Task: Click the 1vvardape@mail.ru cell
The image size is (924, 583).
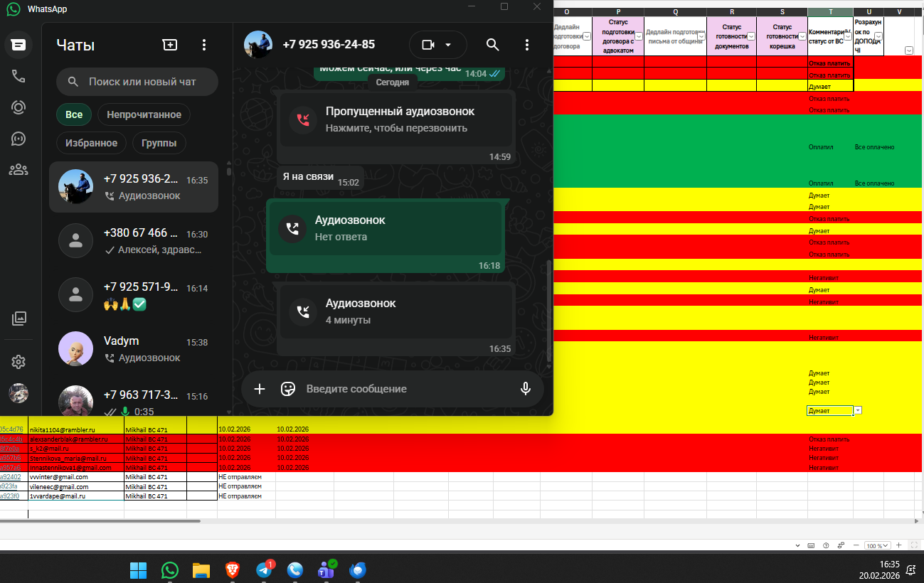Action: click(x=76, y=496)
